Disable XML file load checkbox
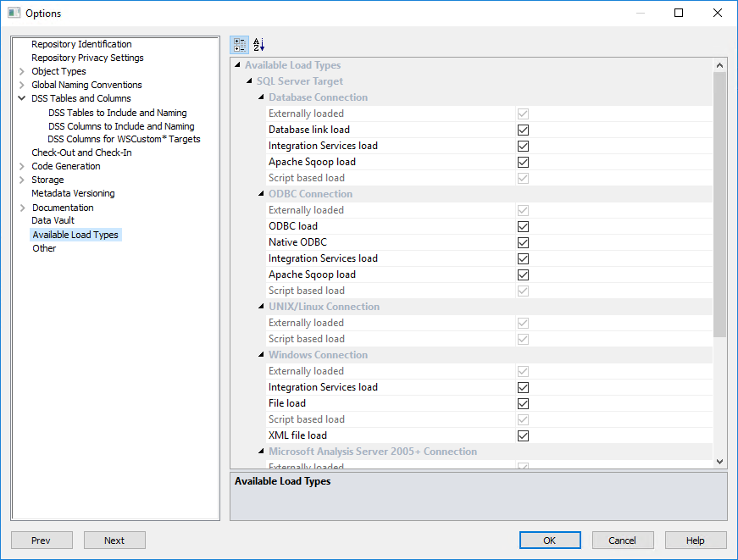 coord(523,435)
